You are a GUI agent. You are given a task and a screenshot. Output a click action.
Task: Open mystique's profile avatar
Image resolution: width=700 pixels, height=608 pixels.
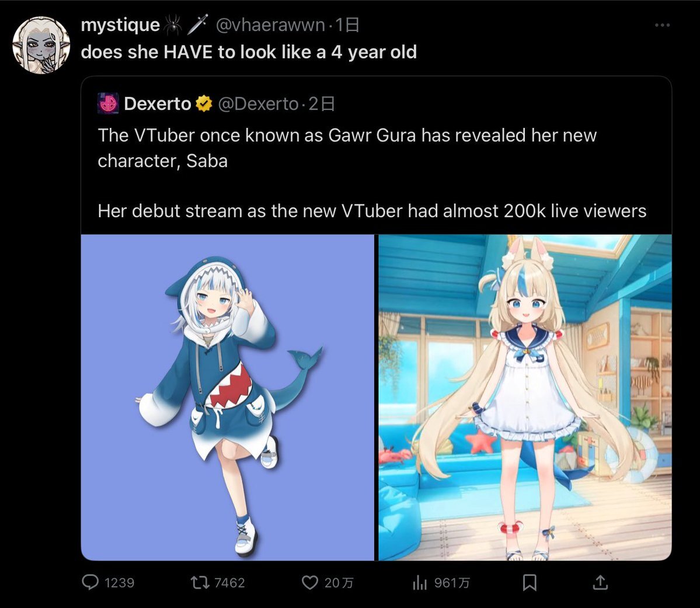[x=41, y=45]
